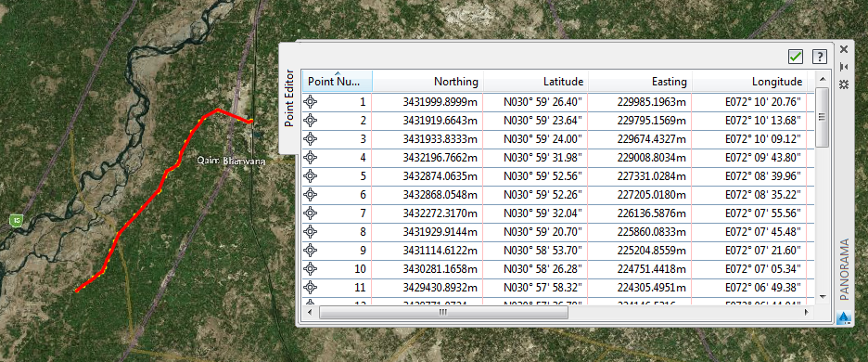Select Northing cell 3432874.0635m

click(427, 176)
